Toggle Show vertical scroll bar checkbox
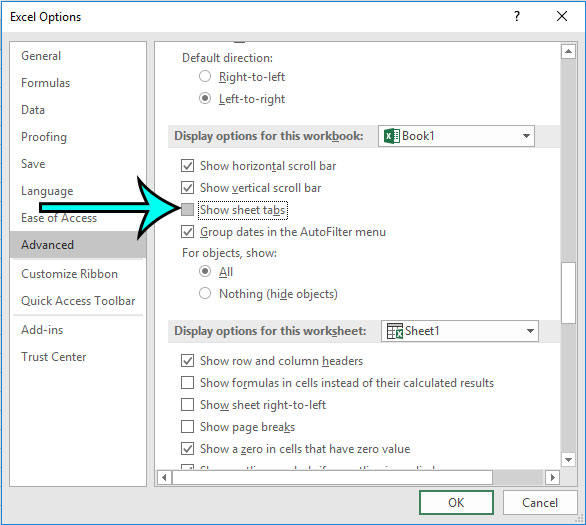This screenshot has width=586, height=525. pyautogui.click(x=187, y=188)
